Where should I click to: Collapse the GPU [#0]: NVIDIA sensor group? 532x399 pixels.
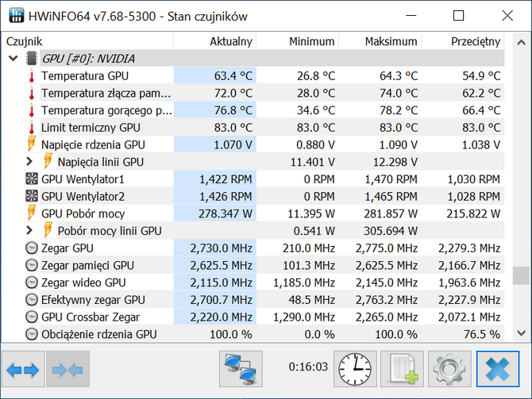(13, 59)
